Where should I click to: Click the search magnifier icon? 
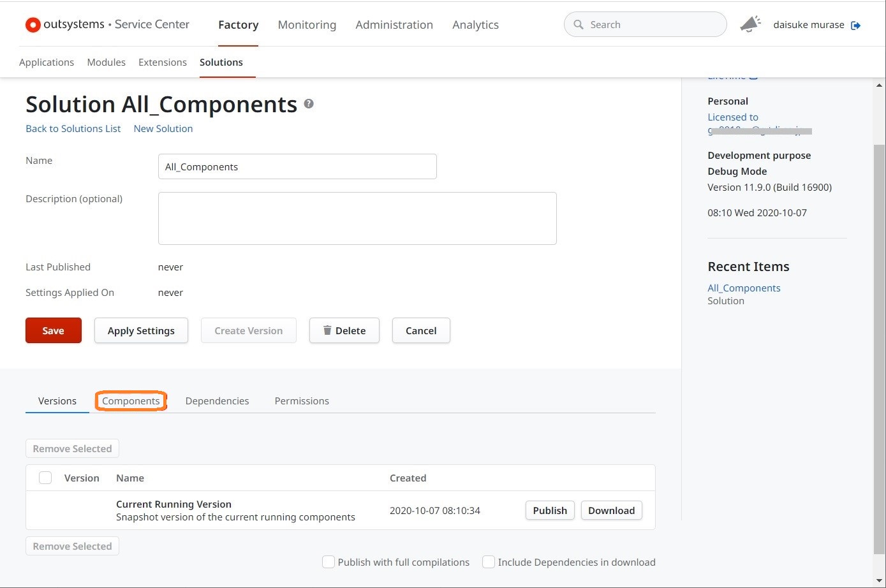coord(579,25)
